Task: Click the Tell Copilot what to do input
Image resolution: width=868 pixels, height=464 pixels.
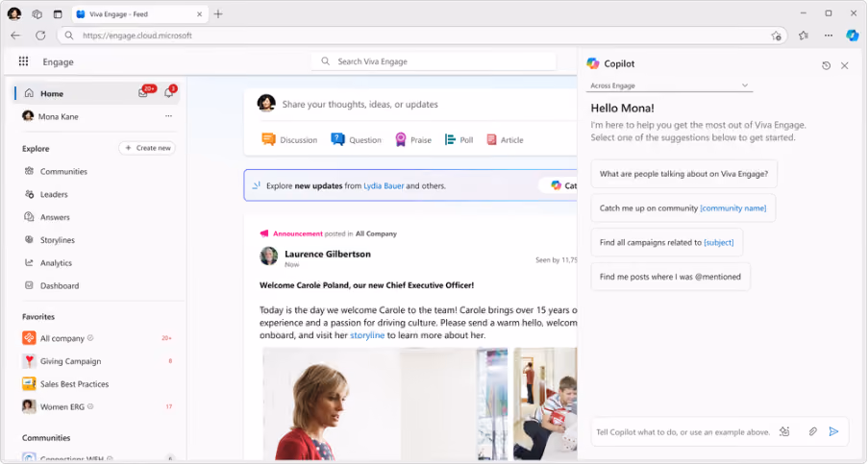Action: pyautogui.click(x=683, y=432)
